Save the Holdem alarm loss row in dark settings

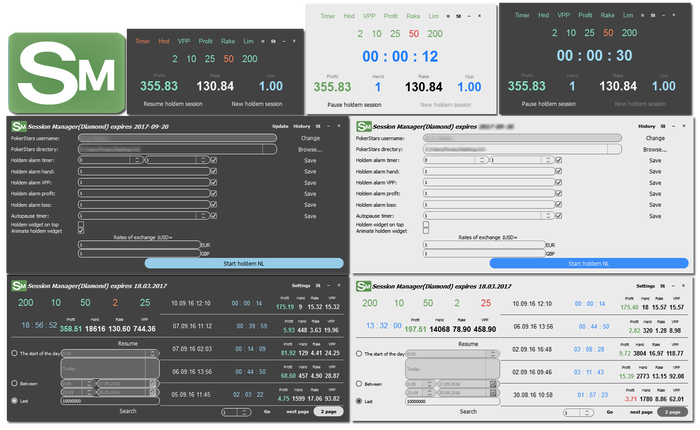(310, 205)
